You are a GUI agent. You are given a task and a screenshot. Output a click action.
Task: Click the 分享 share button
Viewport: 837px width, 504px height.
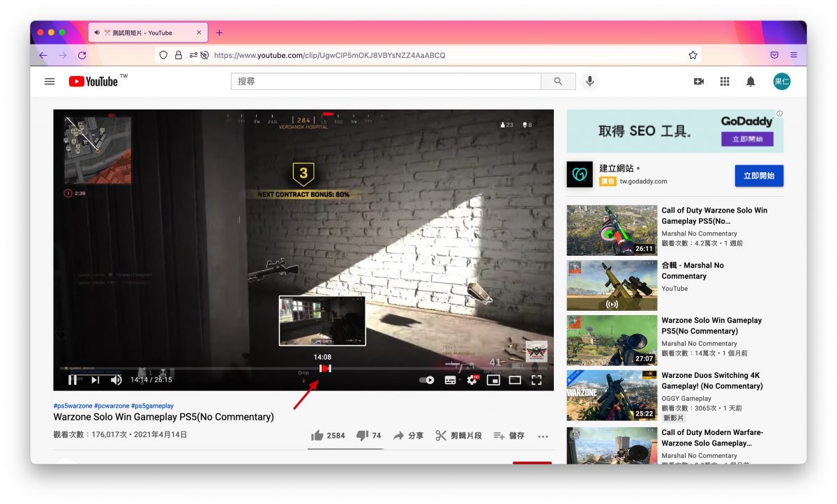(x=408, y=436)
